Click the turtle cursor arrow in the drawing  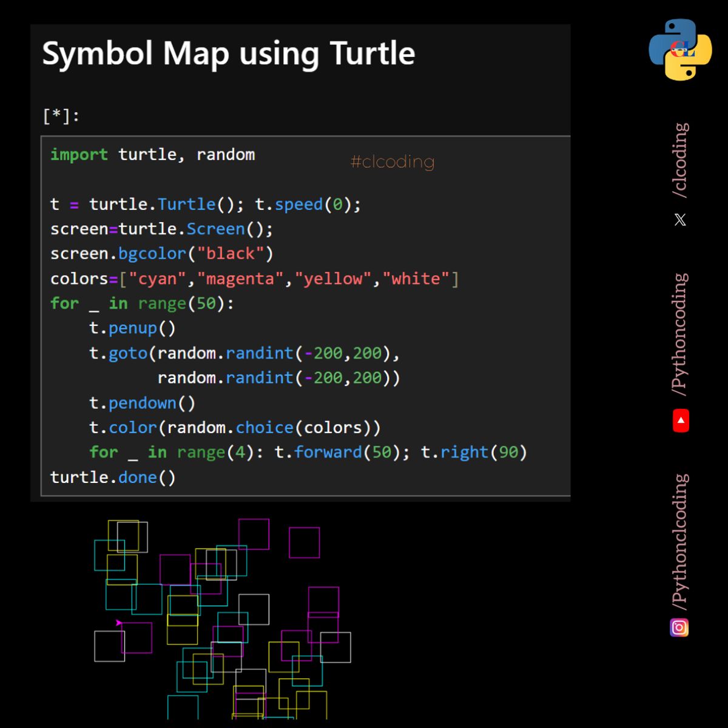(x=119, y=622)
